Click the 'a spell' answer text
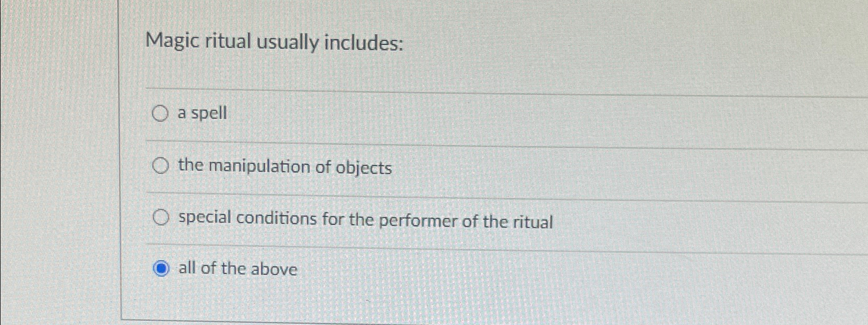The height and width of the screenshot is (325, 868). click(200, 113)
